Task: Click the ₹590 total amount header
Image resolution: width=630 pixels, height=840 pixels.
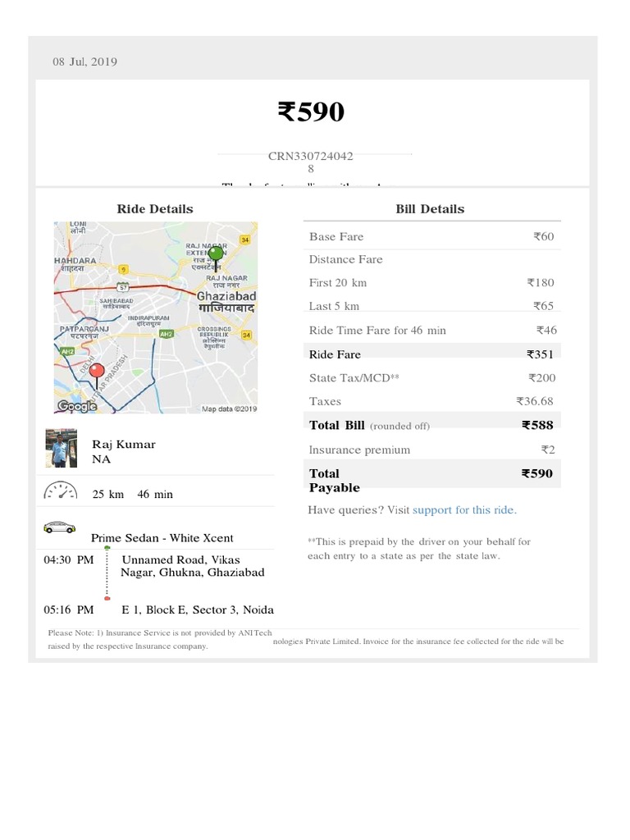Action: tap(311, 112)
